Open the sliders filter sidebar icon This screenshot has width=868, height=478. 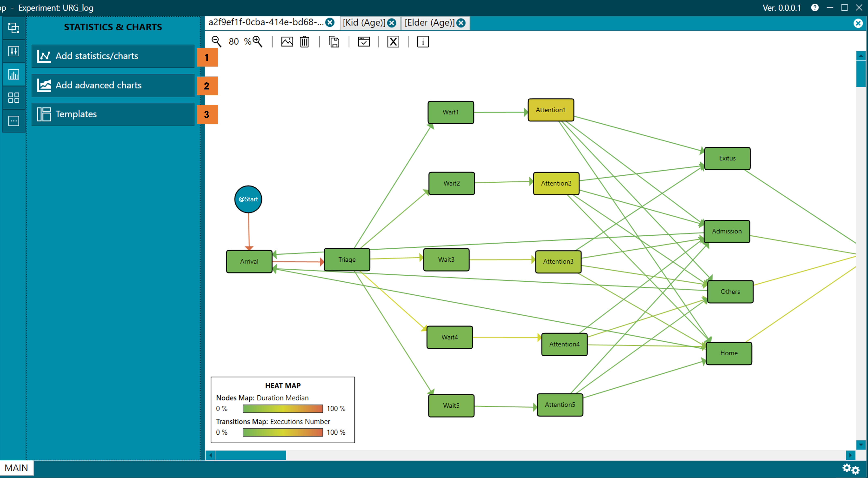pos(14,51)
